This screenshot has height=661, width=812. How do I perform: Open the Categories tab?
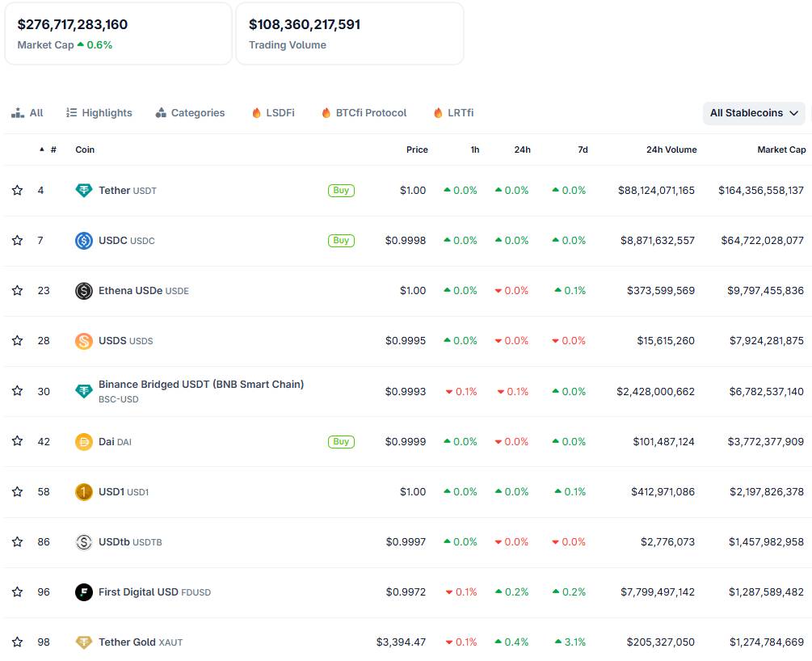pyautogui.click(x=190, y=113)
